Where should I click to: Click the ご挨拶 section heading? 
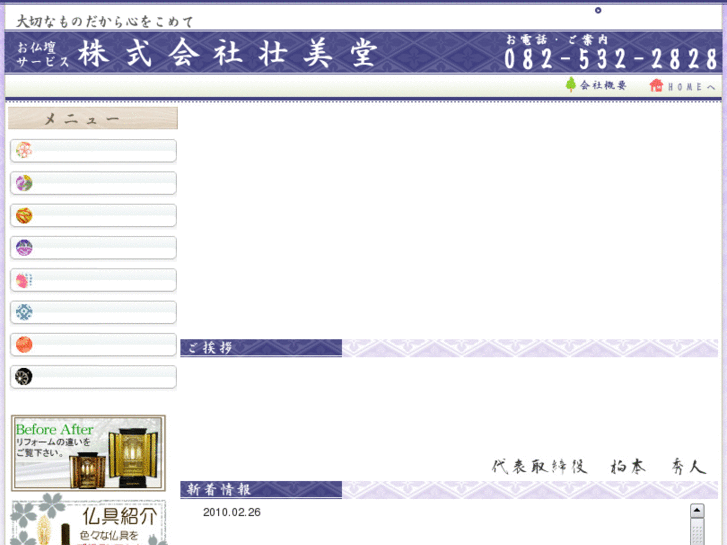(x=210, y=347)
